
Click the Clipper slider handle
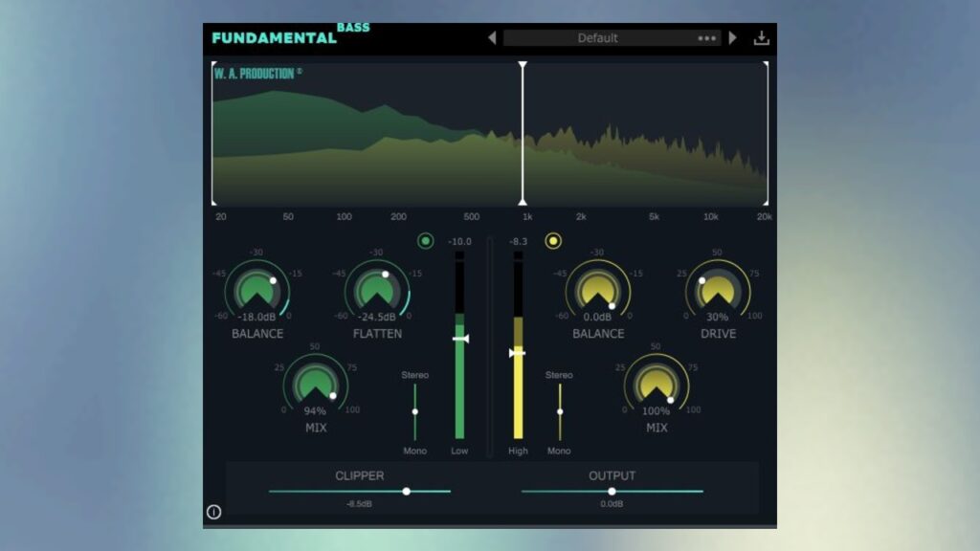[x=404, y=491]
